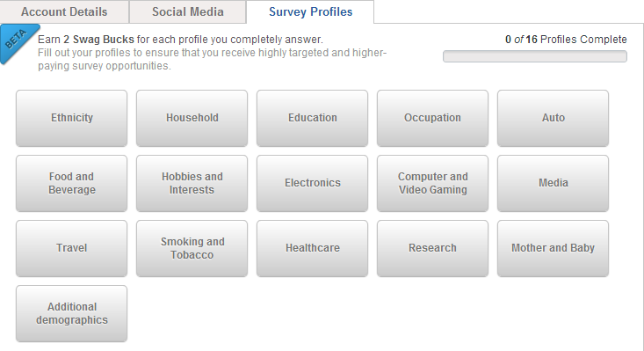Start the Household profile survey
This screenshot has height=351, width=644.
(x=192, y=118)
